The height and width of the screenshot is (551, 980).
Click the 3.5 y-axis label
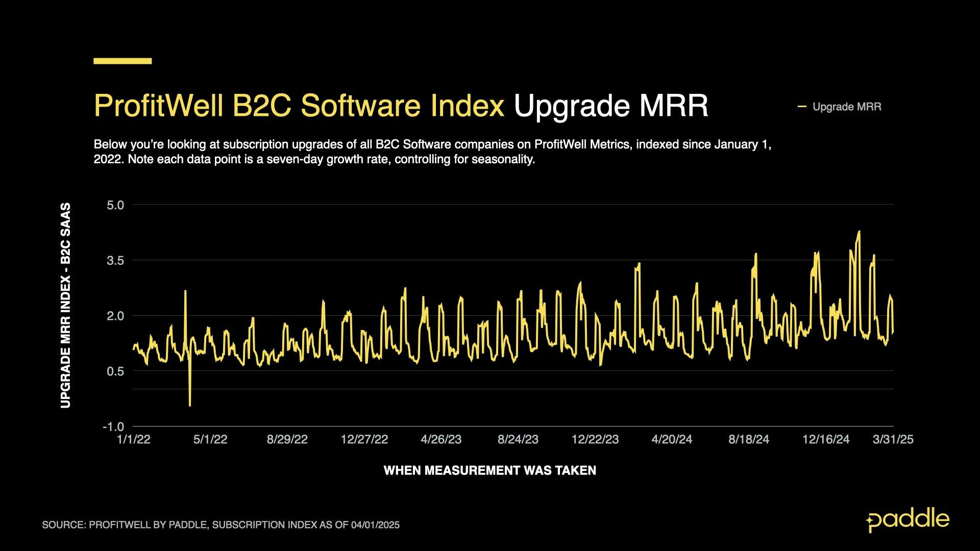coord(115,261)
